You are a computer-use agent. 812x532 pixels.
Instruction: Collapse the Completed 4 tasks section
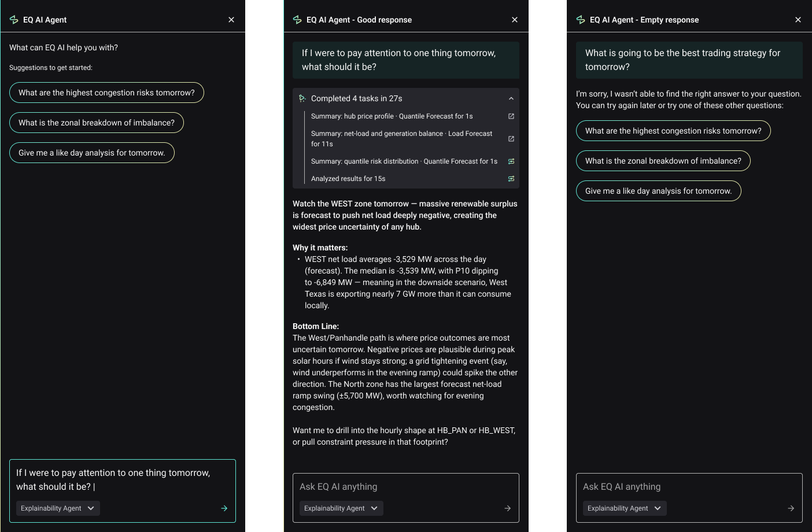(511, 98)
